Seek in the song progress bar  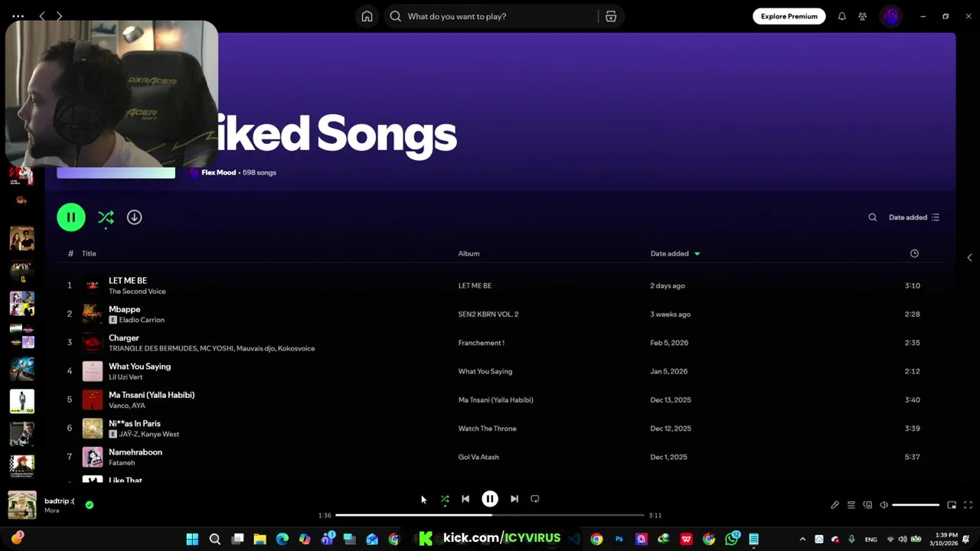[x=490, y=515]
